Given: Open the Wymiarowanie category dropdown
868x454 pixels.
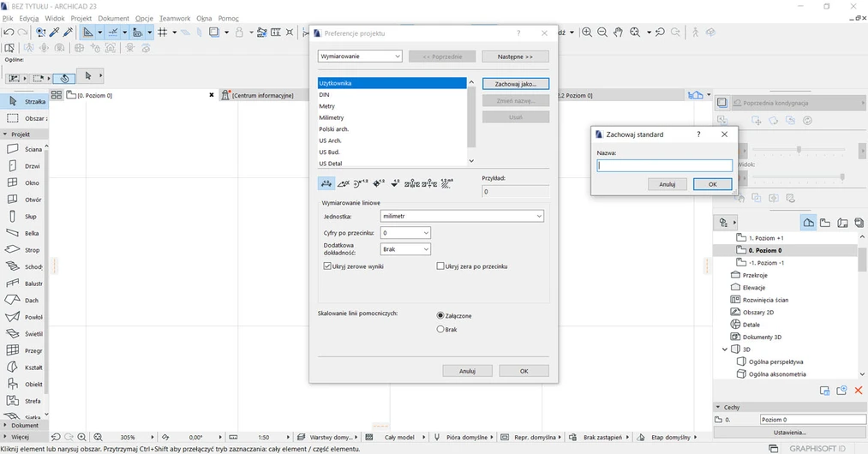Looking at the screenshot, I should click(x=360, y=57).
